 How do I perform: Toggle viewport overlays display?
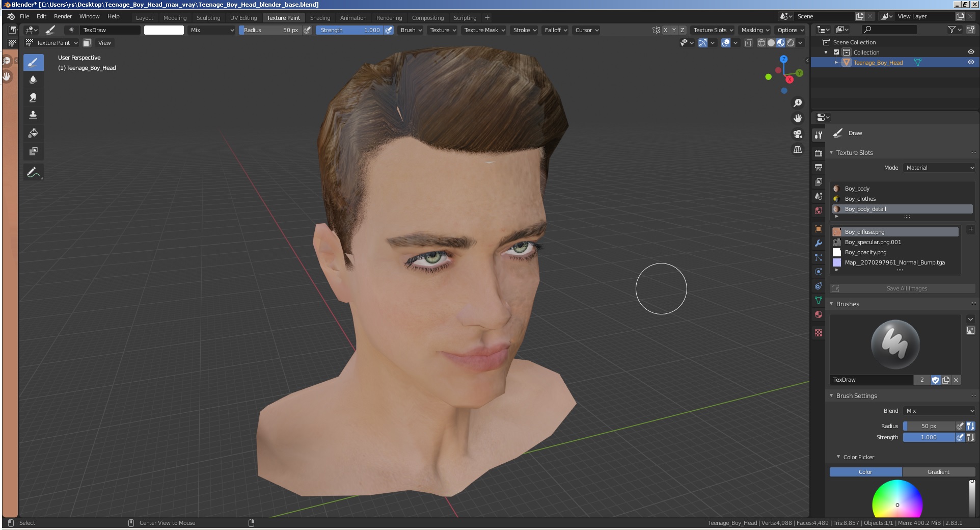[726, 43]
